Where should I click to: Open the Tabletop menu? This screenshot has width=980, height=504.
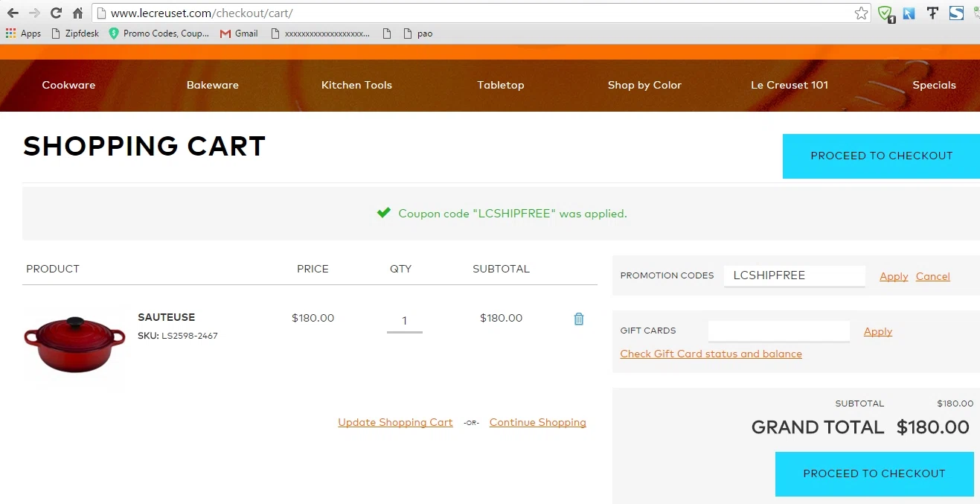tap(501, 85)
